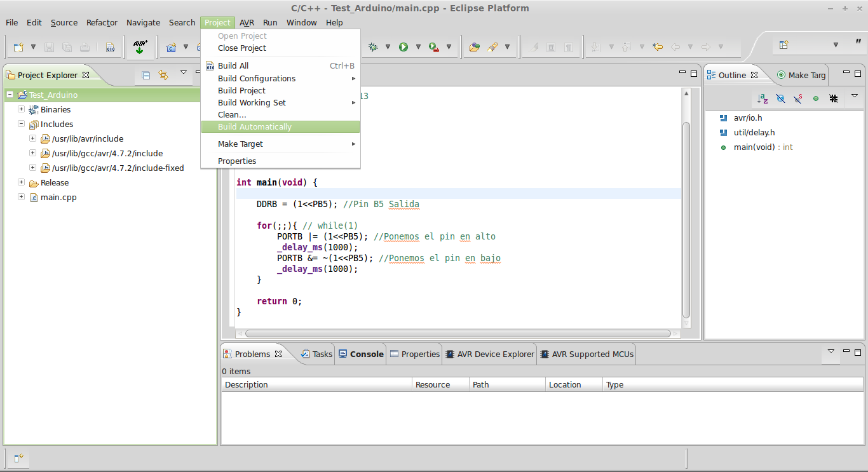This screenshot has height=472, width=868.
Task: Open the Make Target submenu
Action: click(x=280, y=144)
